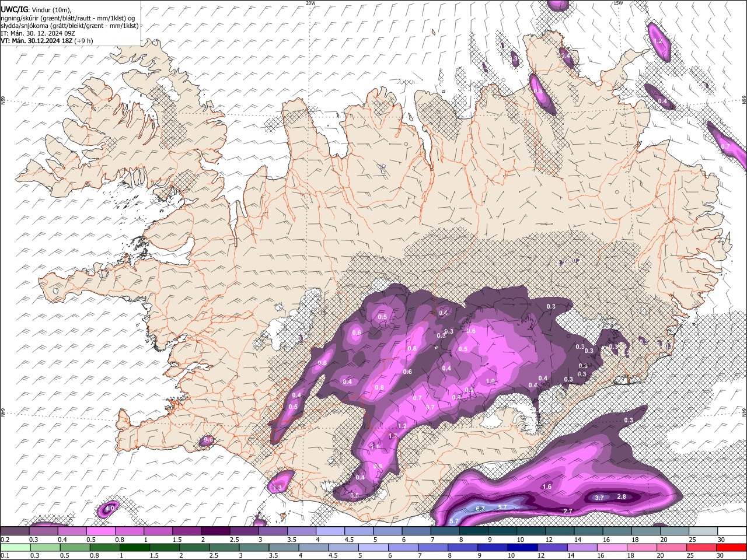Pick the darkest purple 2 swatch, upper scale
Image resolution: width=747 pixels, height=560 pixels.
[x=215, y=531]
